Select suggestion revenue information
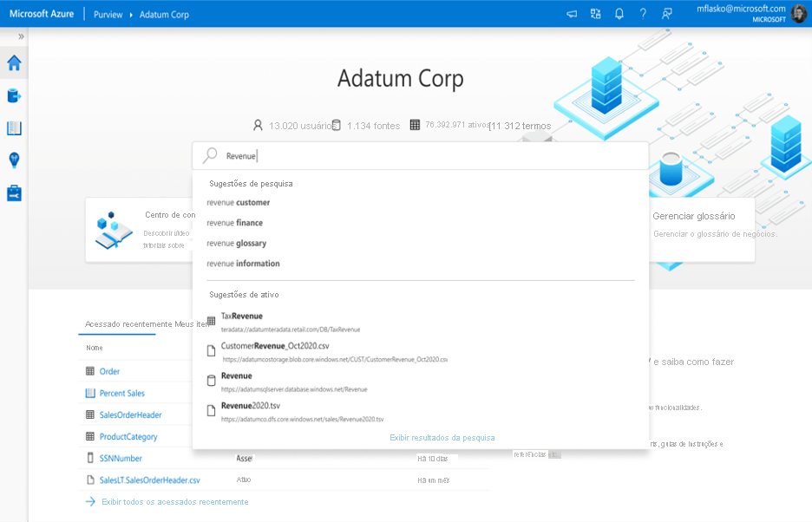812x522 pixels. point(243,264)
